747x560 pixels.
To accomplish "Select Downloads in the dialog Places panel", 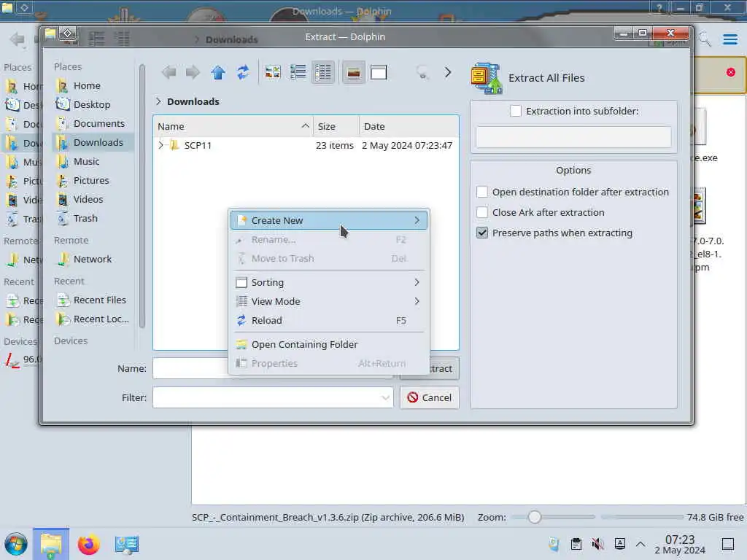I will [x=93, y=142].
